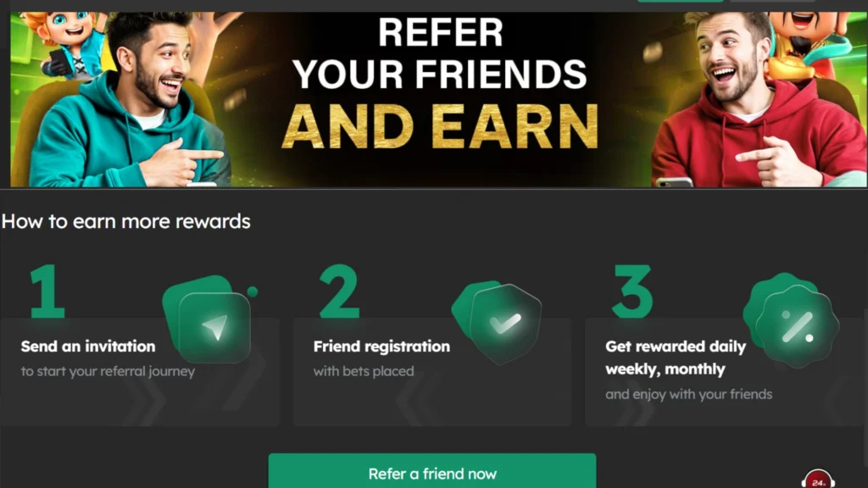Click the large green number 1
Screen dimensions: 868x488
click(x=47, y=291)
